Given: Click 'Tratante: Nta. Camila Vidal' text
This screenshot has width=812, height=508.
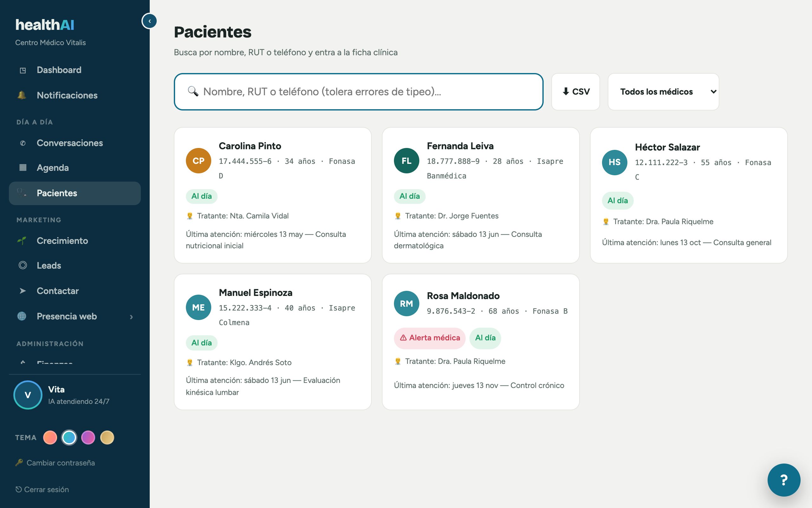Looking at the screenshot, I should click(243, 216).
